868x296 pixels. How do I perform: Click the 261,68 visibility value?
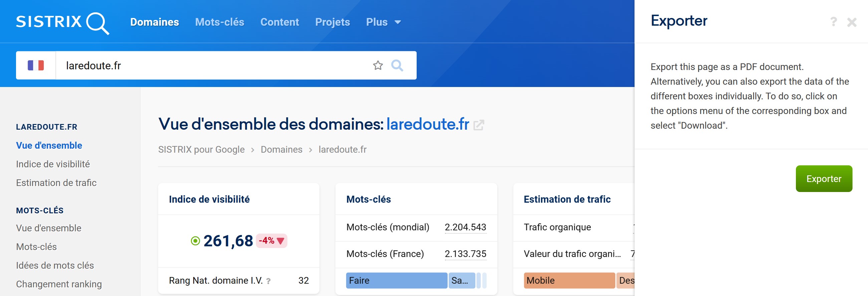(228, 241)
